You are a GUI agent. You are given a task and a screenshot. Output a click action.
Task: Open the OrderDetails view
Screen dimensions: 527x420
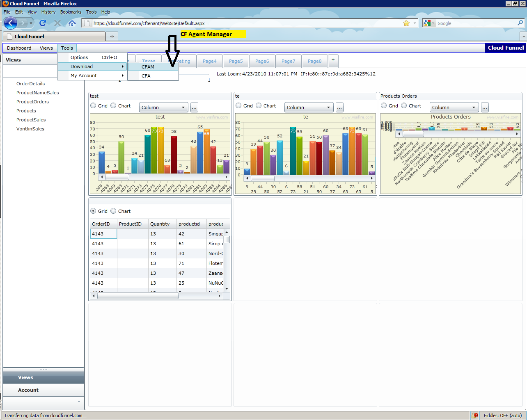(x=30, y=84)
